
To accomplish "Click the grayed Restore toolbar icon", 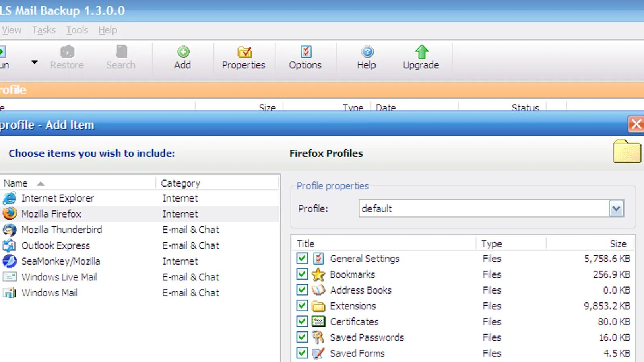I will click(x=67, y=51).
